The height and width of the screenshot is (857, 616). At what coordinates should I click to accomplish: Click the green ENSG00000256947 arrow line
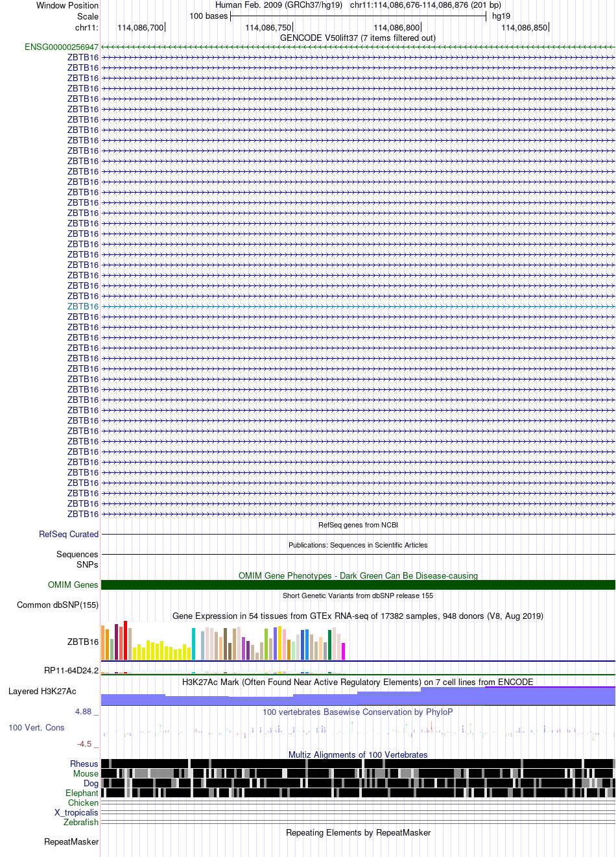358,47
